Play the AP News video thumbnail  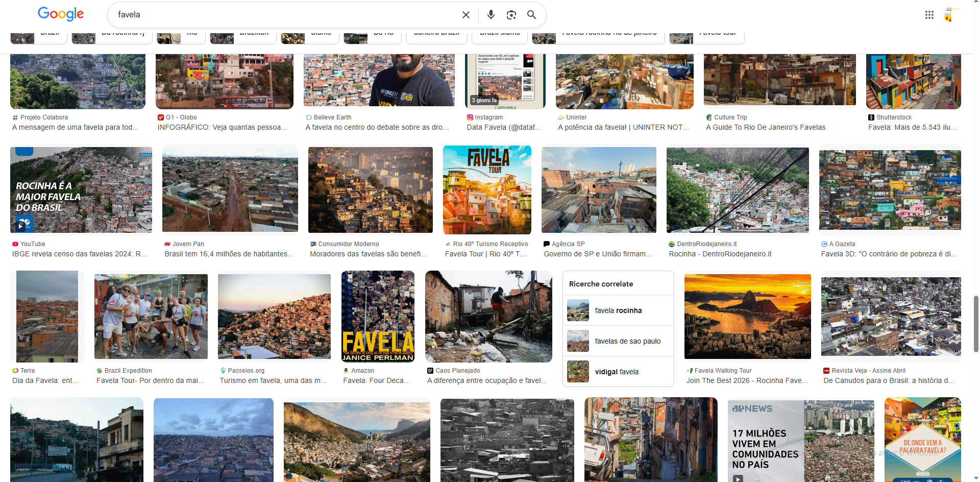click(738, 478)
